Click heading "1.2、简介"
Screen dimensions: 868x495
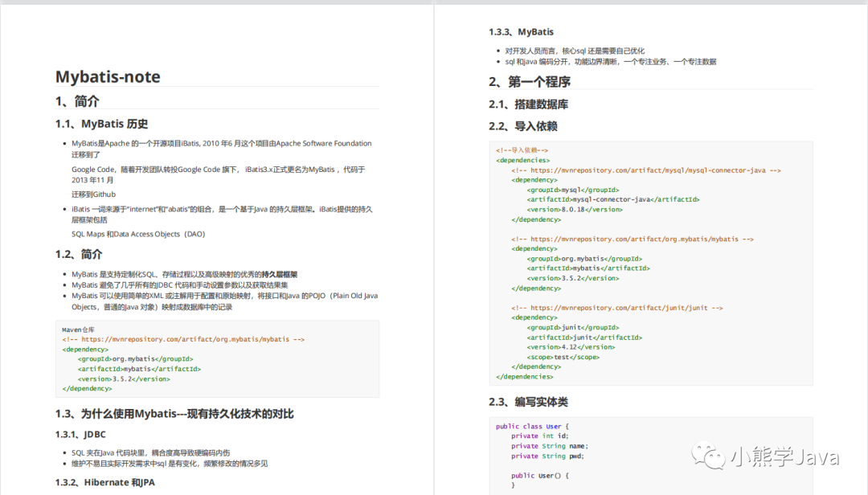(79, 254)
